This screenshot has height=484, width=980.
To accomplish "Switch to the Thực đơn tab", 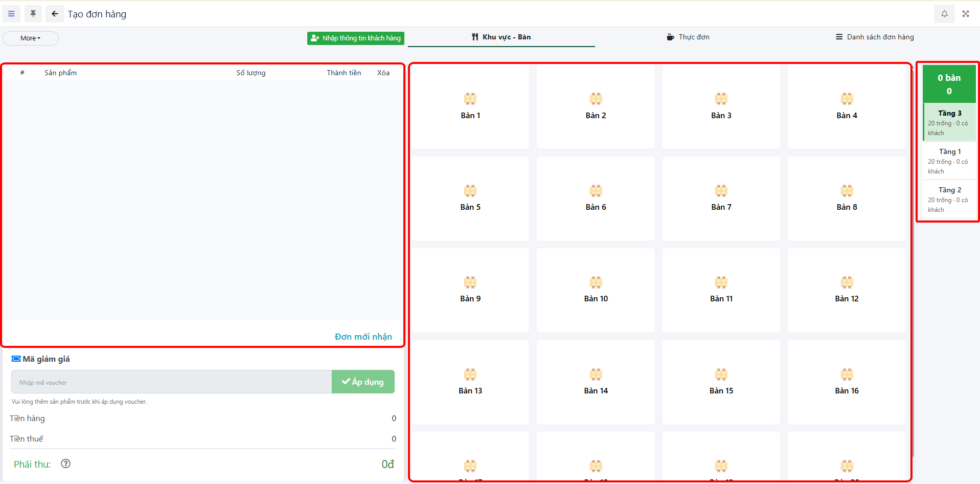I will coord(688,37).
